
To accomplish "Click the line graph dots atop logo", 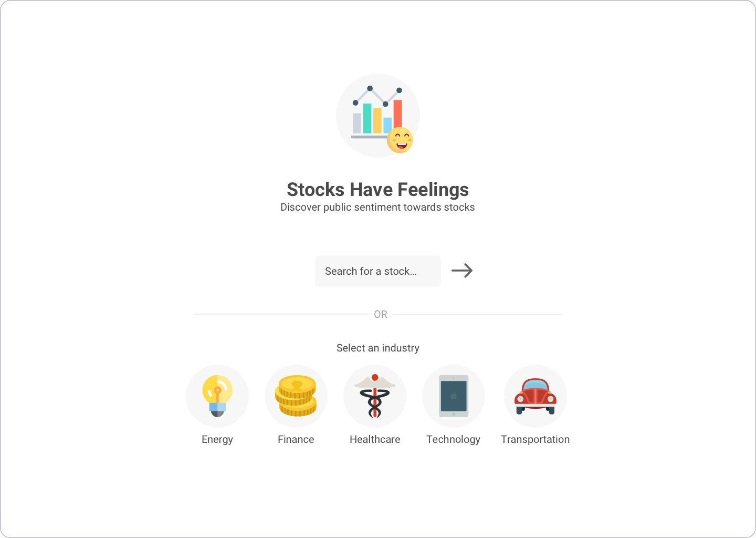I will 377,96.
